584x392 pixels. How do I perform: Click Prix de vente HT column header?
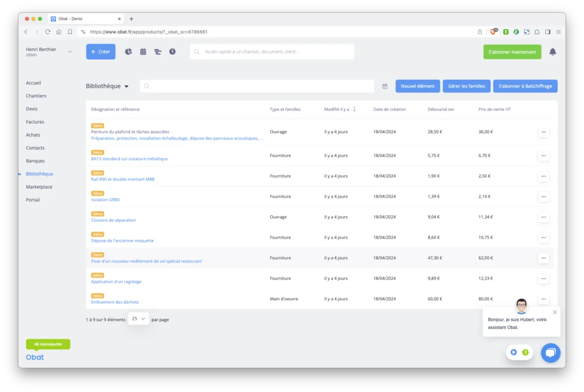[x=494, y=109]
